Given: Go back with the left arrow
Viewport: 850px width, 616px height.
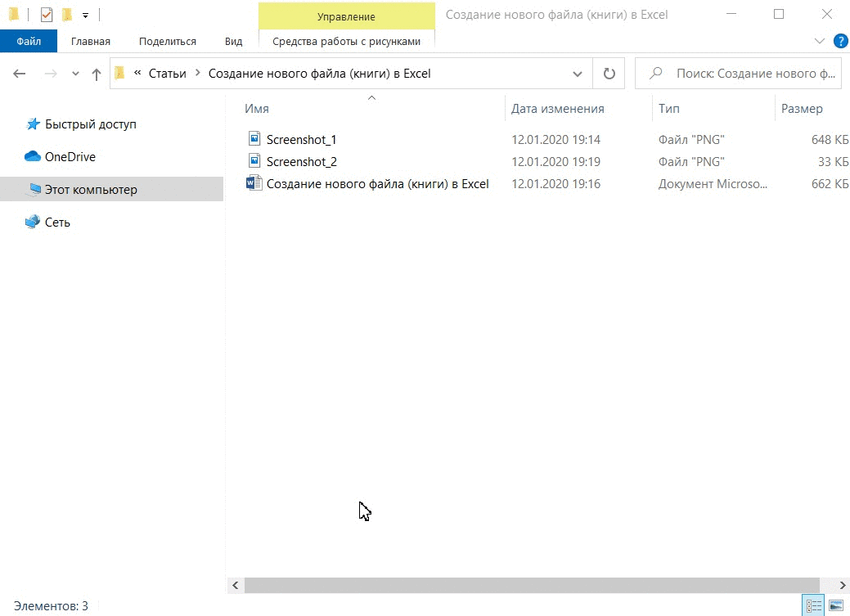Looking at the screenshot, I should click(x=20, y=74).
